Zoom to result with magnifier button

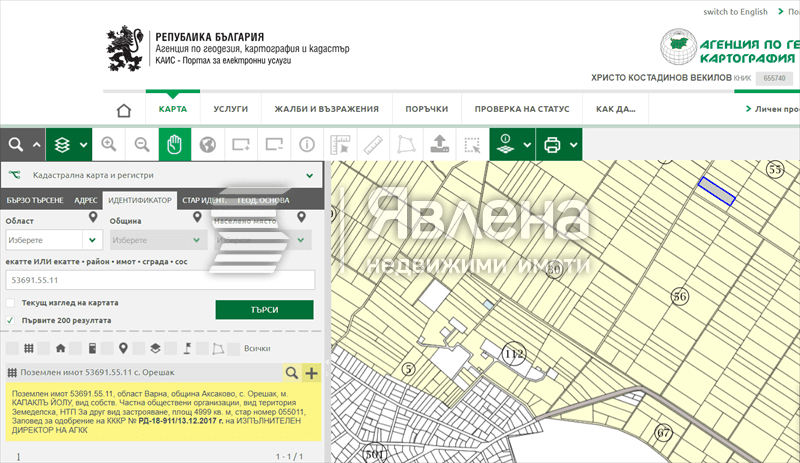tap(292, 373)
